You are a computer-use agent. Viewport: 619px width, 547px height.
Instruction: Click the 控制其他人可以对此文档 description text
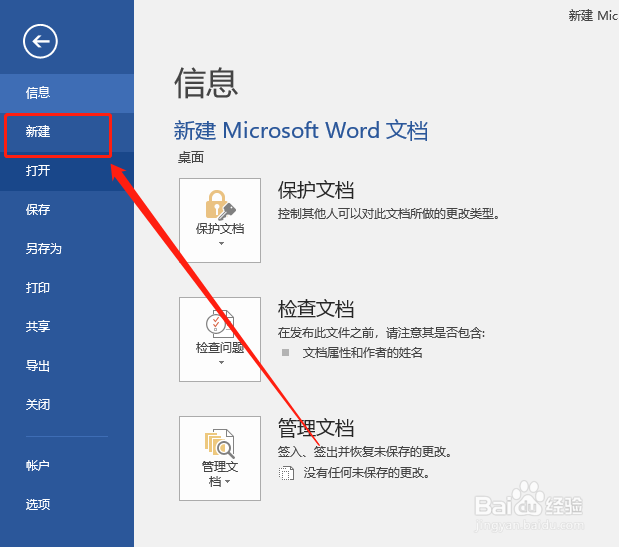pyautogui.click(x=389, y=214)
